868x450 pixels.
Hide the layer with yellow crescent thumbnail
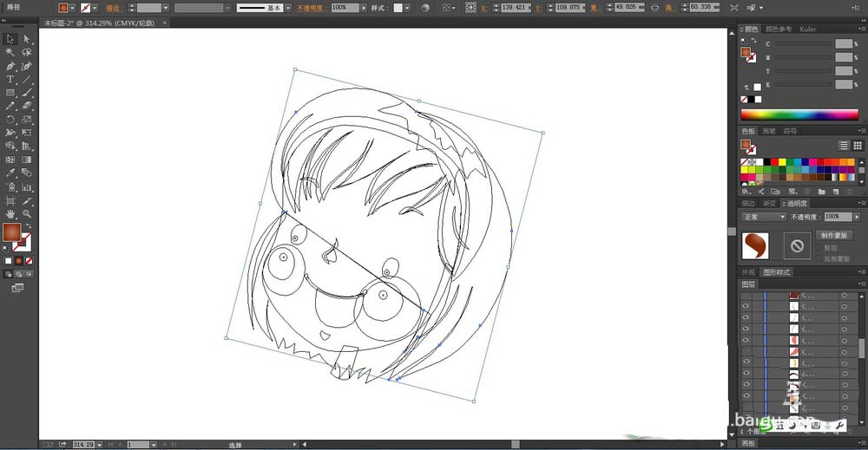click(x=746, y=362)
